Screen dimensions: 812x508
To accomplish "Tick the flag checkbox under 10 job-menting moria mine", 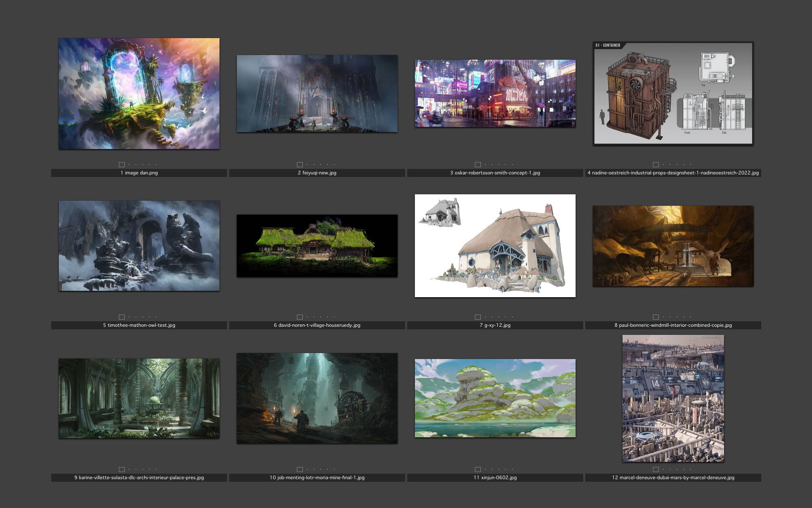I will [x=300, y=469].
